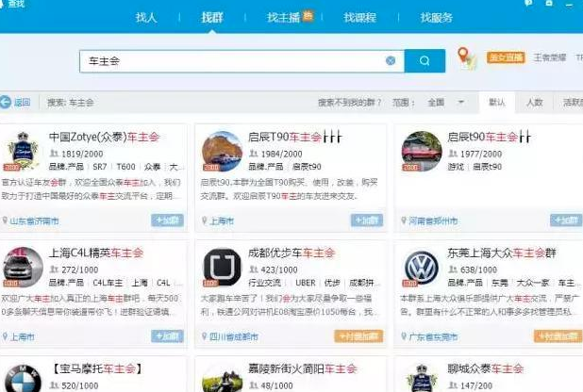
Task: Click orange +付费加群 for 成都优步车车主会
Action: click(358, 336)
